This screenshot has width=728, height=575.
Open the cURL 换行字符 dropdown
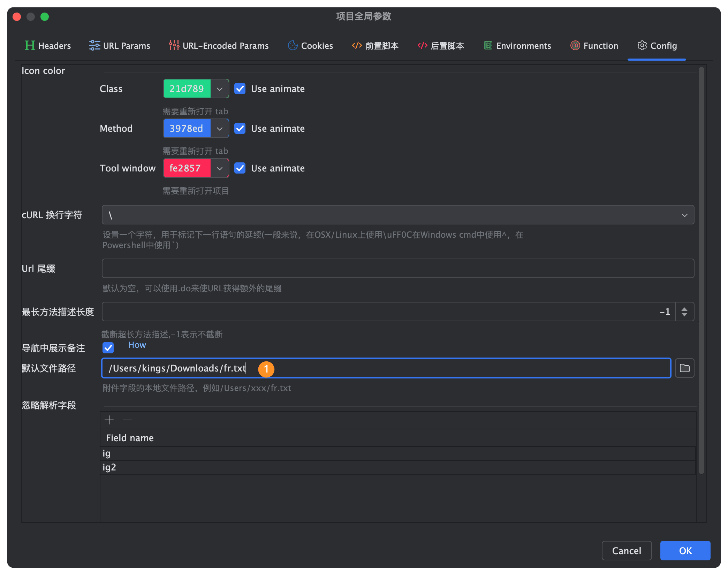[684, 215]
